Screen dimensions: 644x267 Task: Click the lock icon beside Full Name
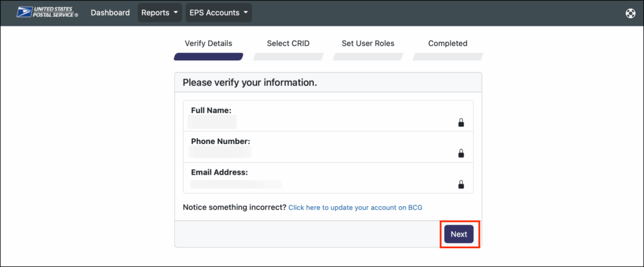pyautogui.click(x=461, y=123)
